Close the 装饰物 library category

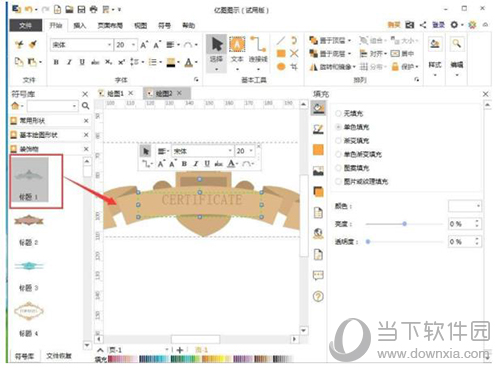(x=86, y=149)
